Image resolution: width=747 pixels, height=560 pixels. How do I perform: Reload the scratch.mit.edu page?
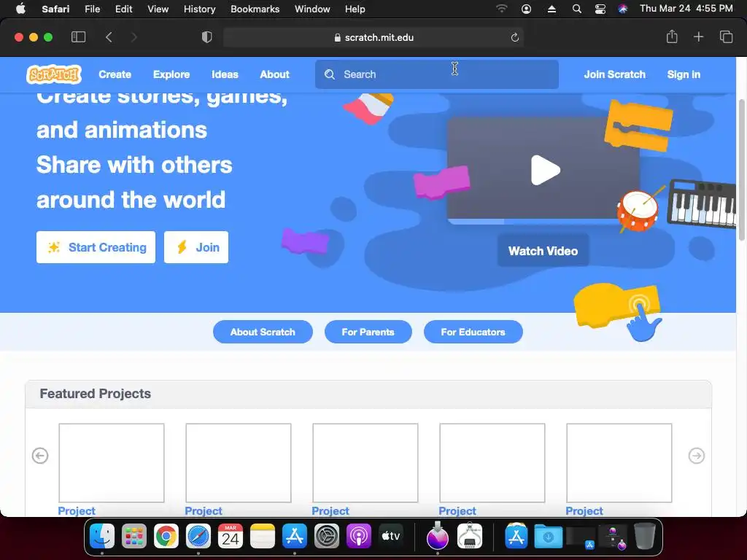coord(514,37)
